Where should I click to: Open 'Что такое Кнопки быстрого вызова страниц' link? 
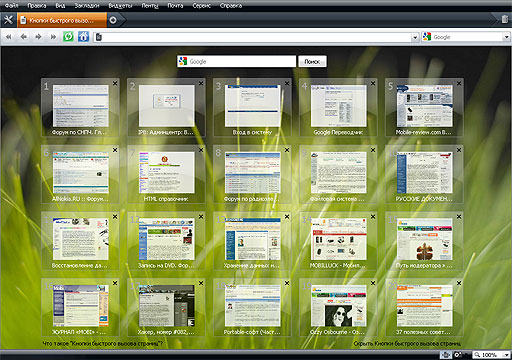(x=103, y=343)
